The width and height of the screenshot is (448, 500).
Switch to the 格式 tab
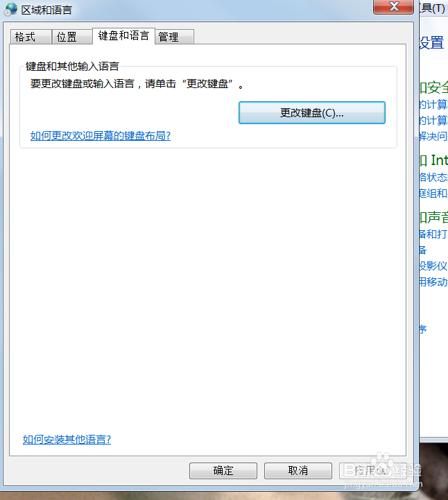[x=31, y=37]
